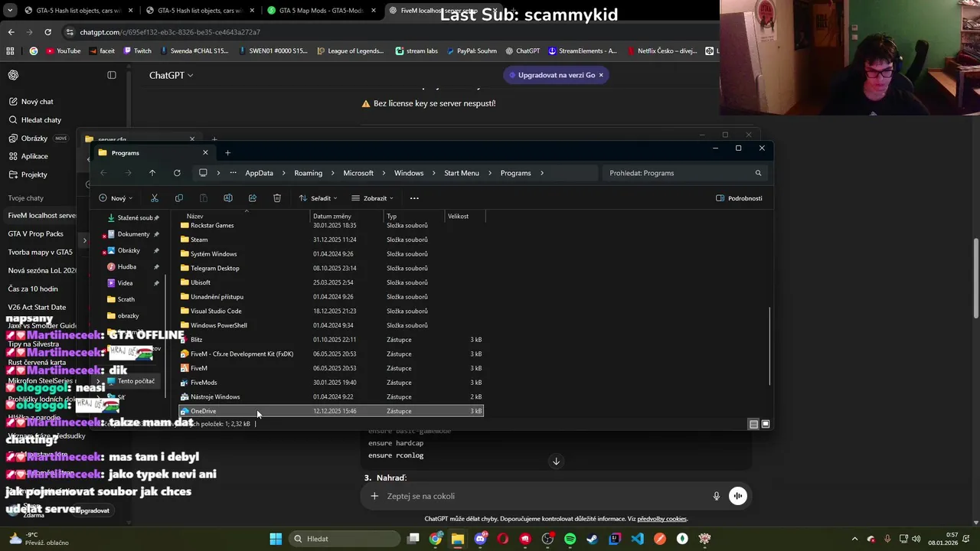The image size is (980, 551).
Task: Click Start Menu in the breadcrumb path
Action: (x=462, y=173)
